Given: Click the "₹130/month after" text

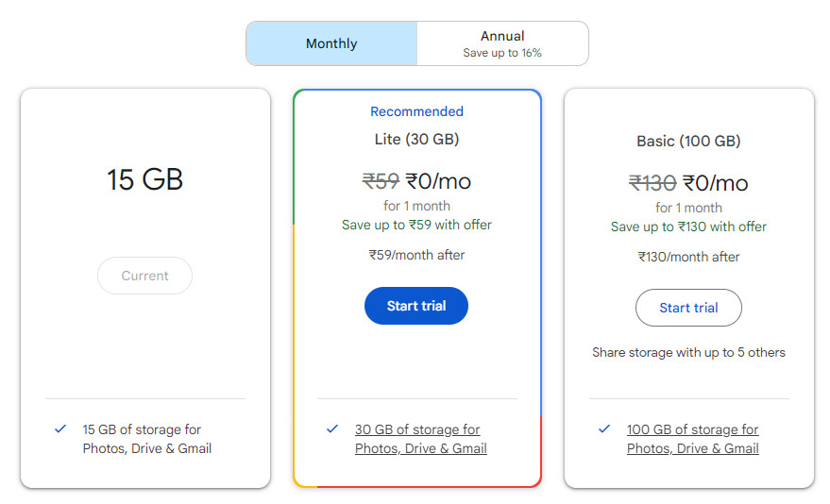Looking at the screenshot, I should point(688,257).
